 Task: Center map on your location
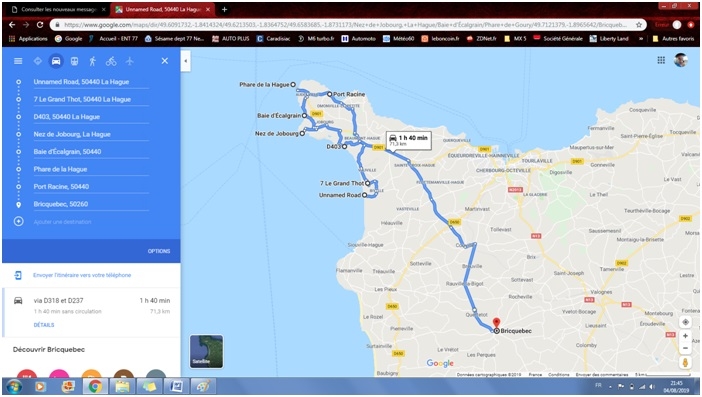coord(685,322)
